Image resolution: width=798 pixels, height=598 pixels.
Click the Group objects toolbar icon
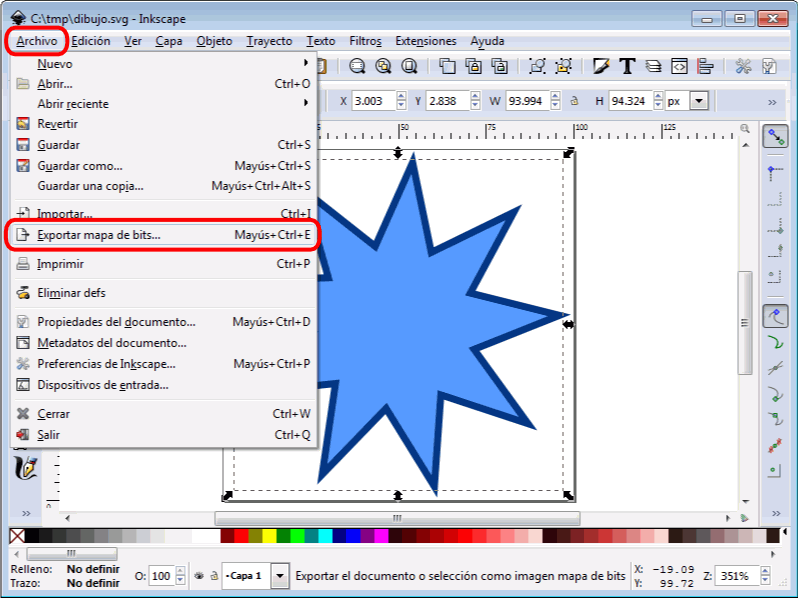[537, 66]
